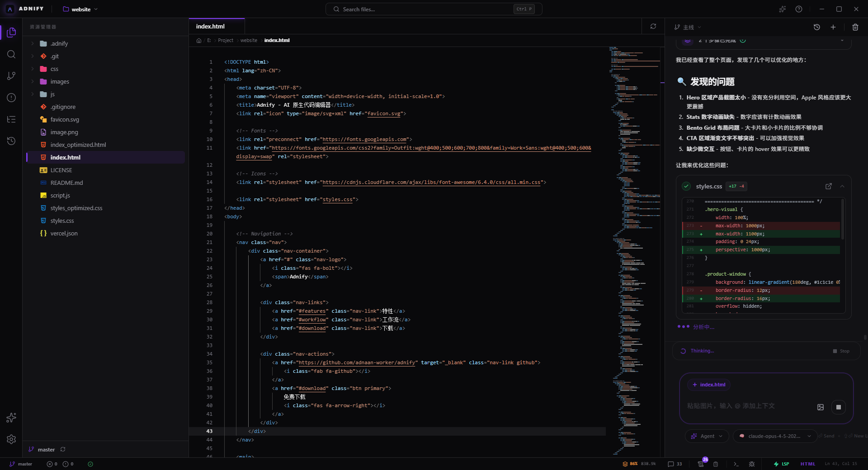Viewport: 868px width, 470px height.
Task: Click the code minimap
Action: coord(635,251)
